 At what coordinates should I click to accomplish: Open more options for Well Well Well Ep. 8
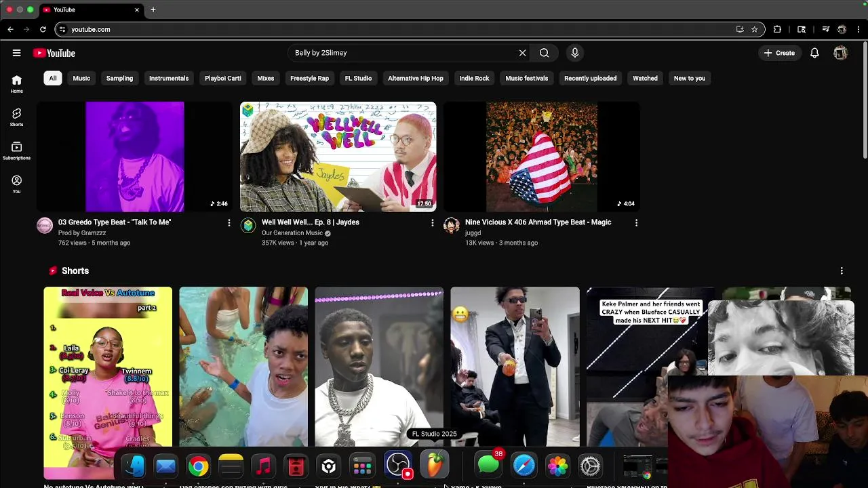click(433, 222)
